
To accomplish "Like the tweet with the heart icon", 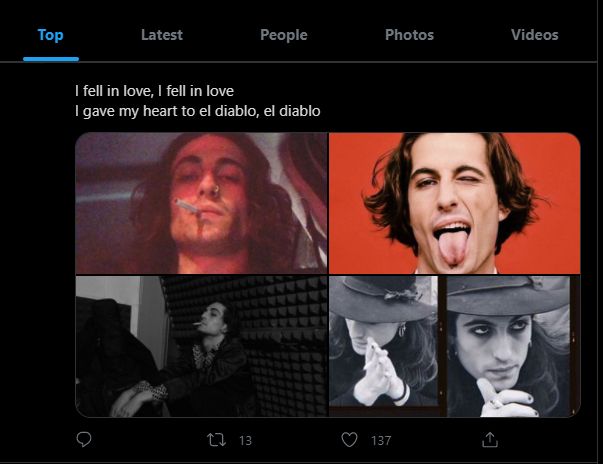I will [x=350, y=439].
